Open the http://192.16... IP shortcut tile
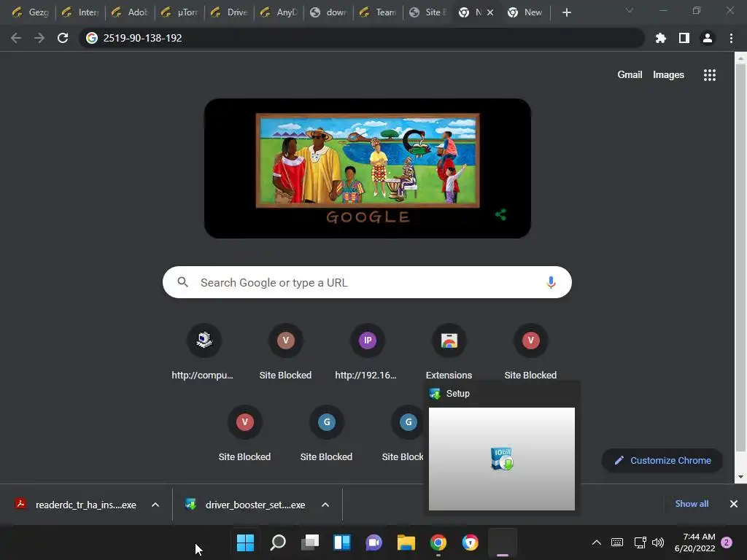This screenshot has height=560, width=747. pos(367,352)
